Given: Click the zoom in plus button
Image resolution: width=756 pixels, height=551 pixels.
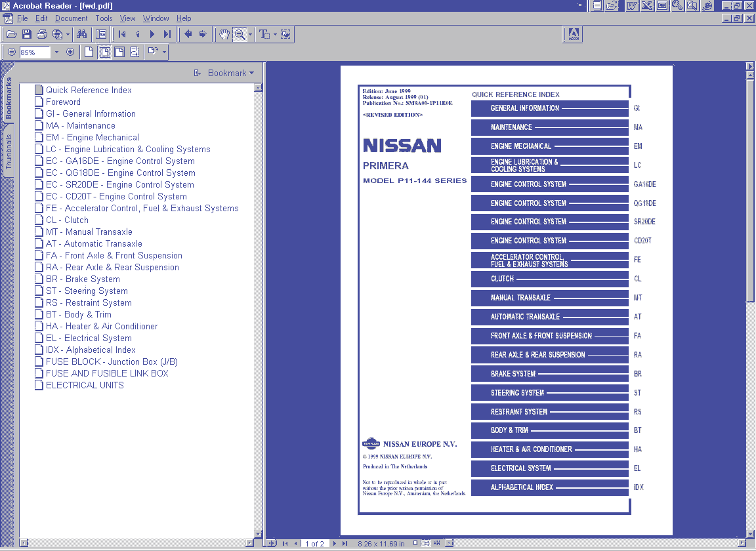Looking at the screenshot, I should point(70,52).
